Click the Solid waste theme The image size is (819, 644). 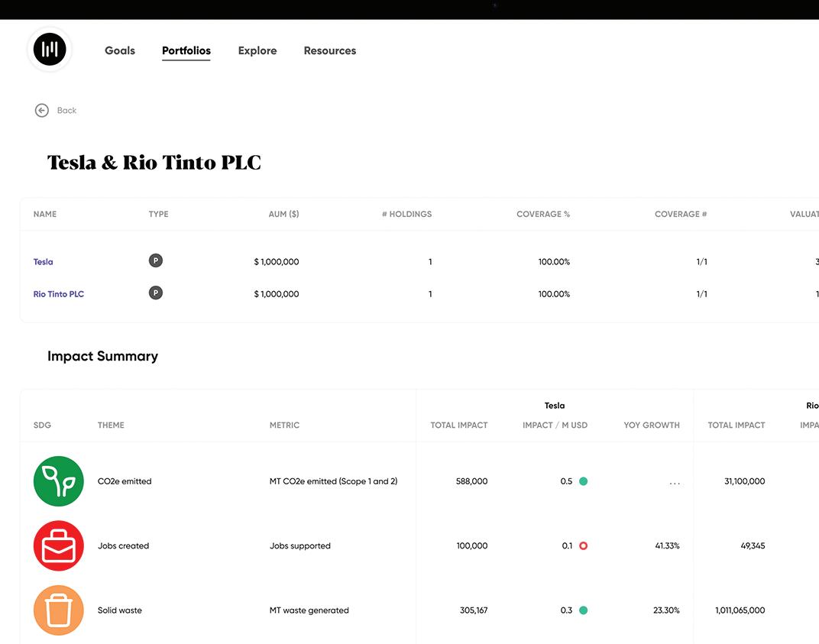120,610
